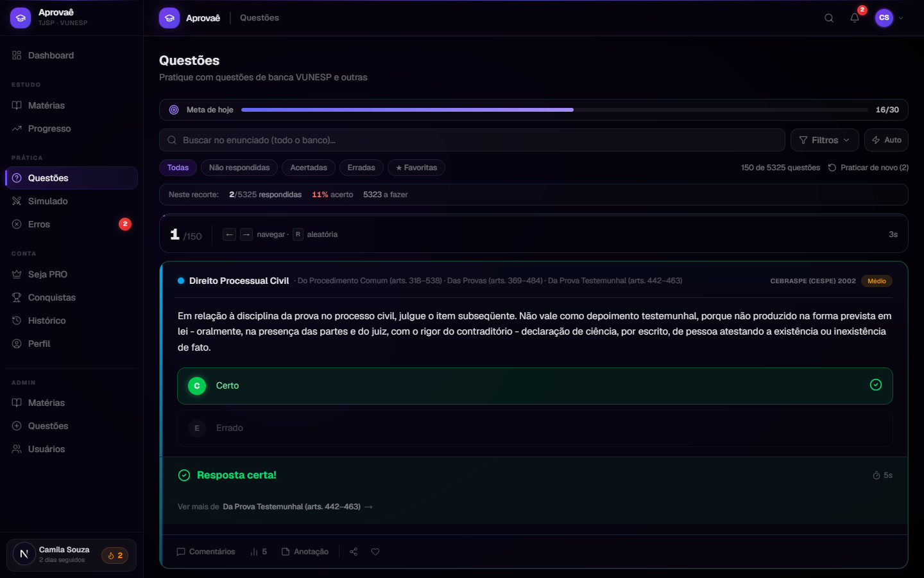Screen dimensions: 924x578
Task: Open admin Usuários page
Action: 71,449
